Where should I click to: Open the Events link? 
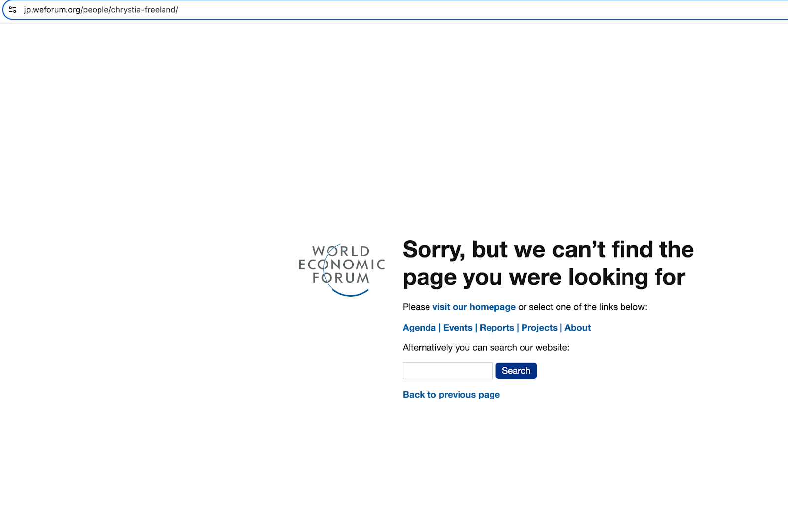[x=458, y=328]
